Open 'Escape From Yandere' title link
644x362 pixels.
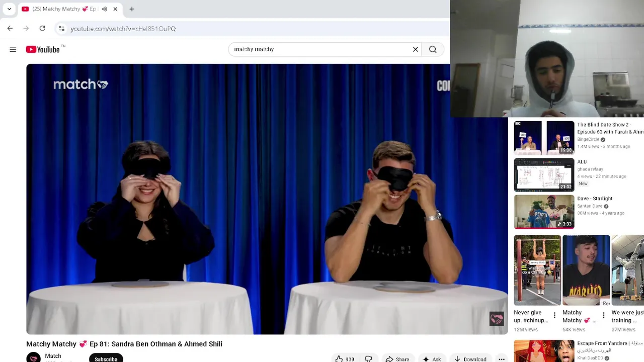point(610,347)
